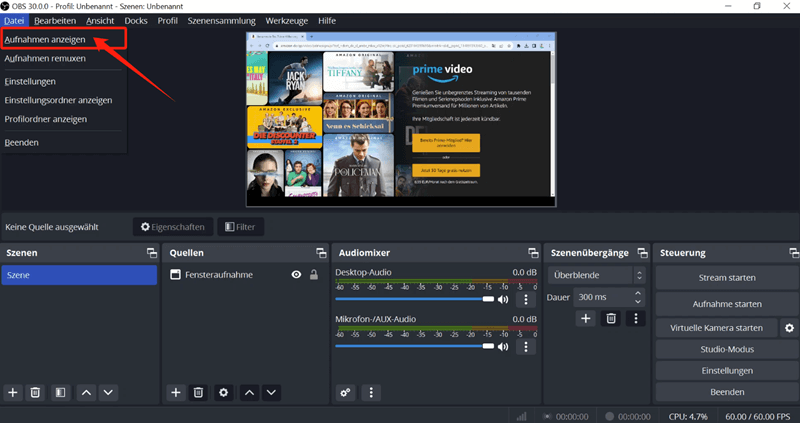This screenshot has height=423, width=800.
Task: Open advanced audio properties gears icon
Action: [x=345, y=392]
